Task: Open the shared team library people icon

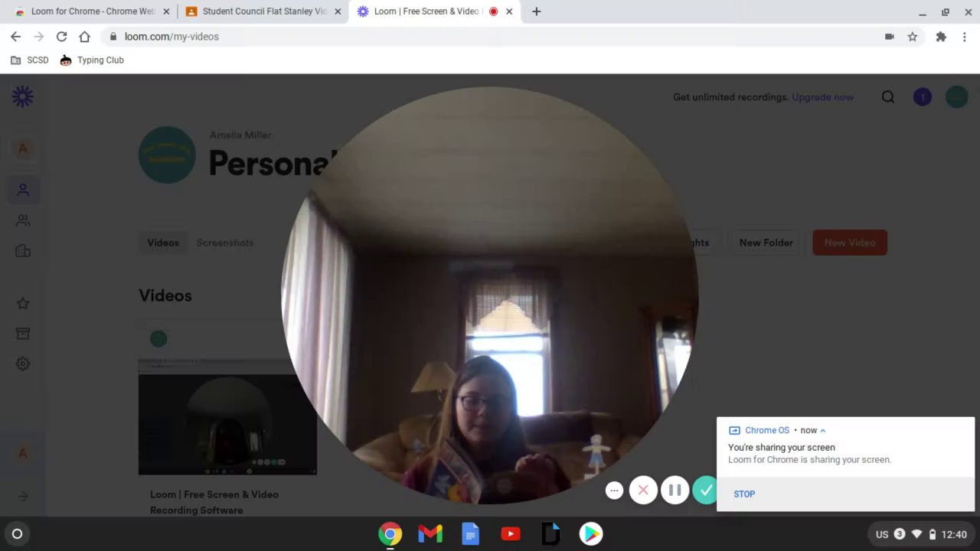Action: tap(23, 220)
